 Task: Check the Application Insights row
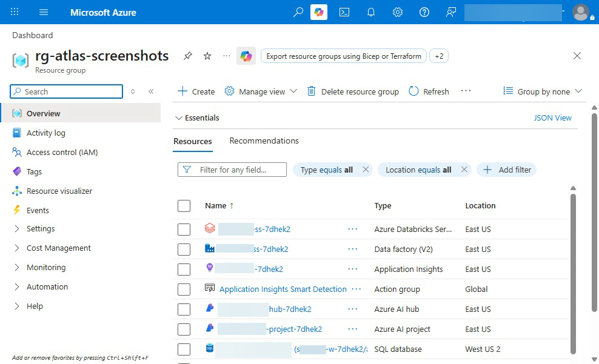tap(184, 269)
